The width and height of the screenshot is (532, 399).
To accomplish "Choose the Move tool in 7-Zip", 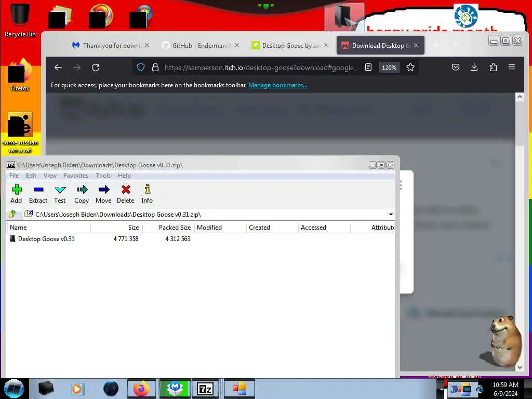I will pyautogui.click(x=103, y=194).
